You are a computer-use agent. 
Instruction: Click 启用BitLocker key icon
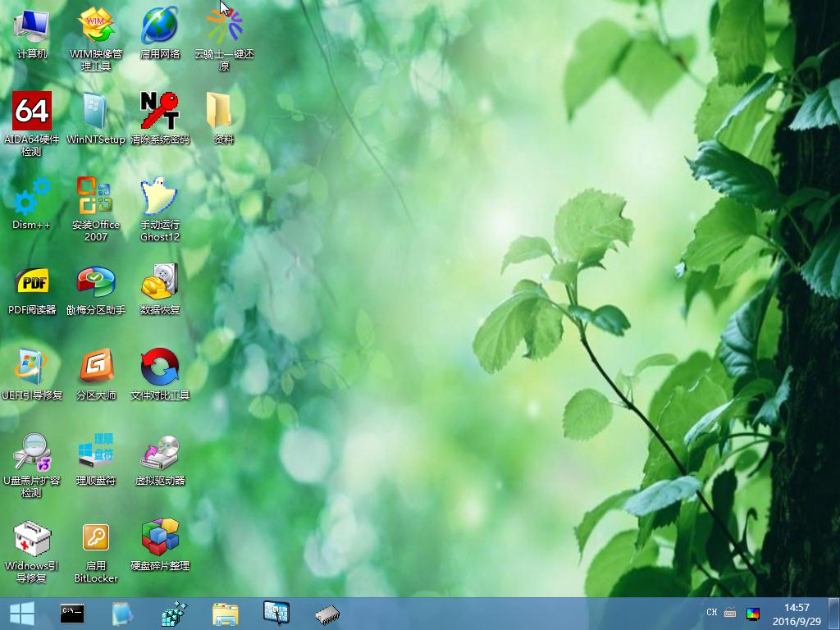[x=96, y=538]
